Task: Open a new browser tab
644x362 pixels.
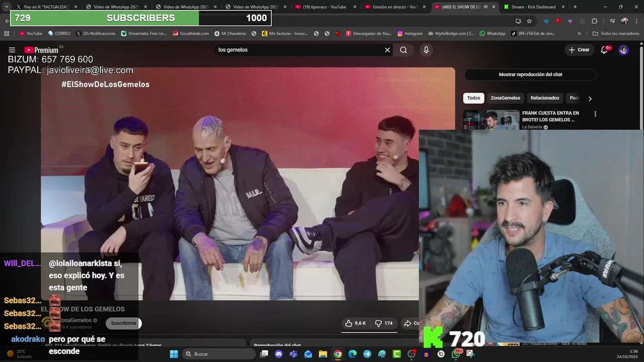Action: click(x=575, y=7)
